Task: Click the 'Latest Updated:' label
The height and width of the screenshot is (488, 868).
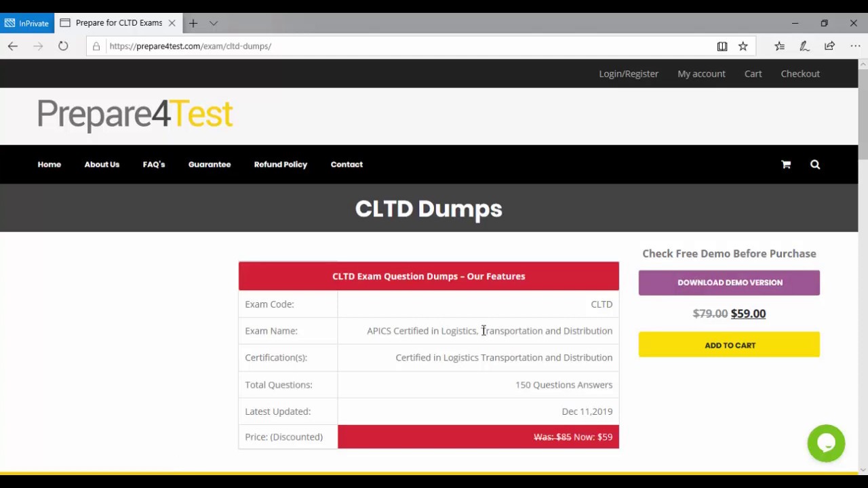Action: click(278, 411)
